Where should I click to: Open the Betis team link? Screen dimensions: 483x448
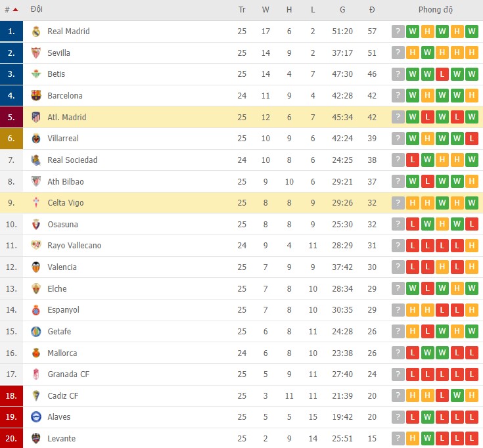point(56,74)
